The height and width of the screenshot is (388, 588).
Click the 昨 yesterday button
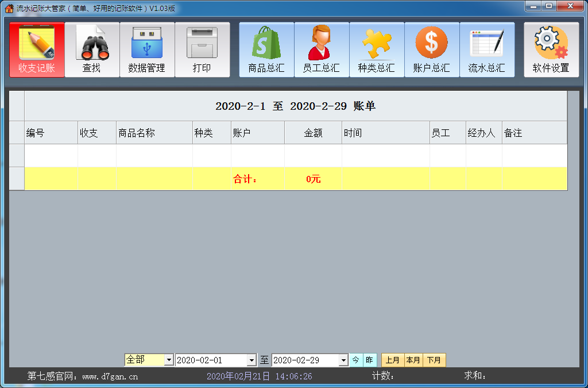click(369, 360)
